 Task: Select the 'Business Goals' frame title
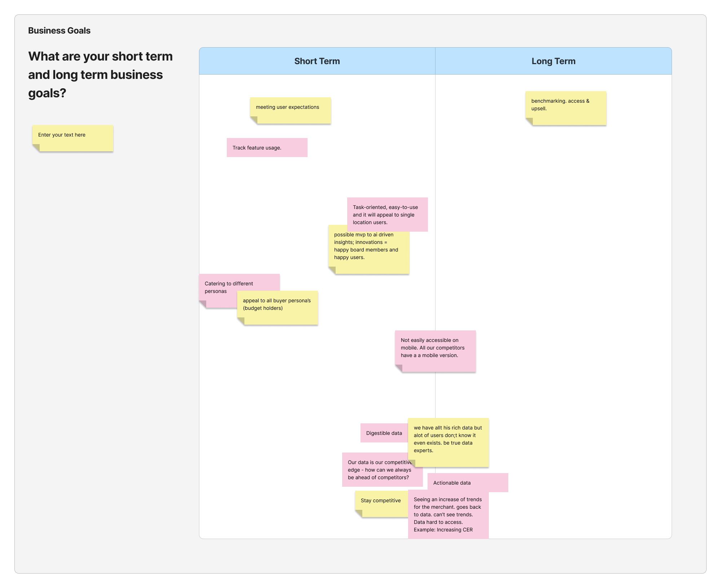coord(59,31)
